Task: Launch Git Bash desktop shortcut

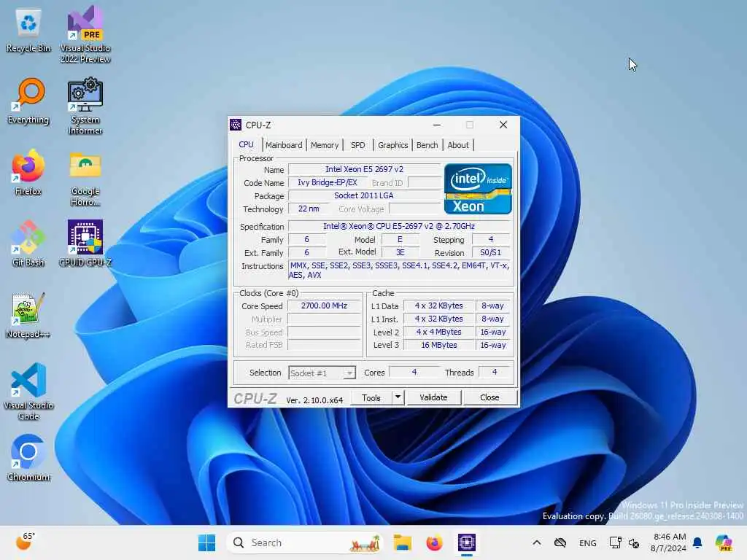Action: [x=28, y=244]
